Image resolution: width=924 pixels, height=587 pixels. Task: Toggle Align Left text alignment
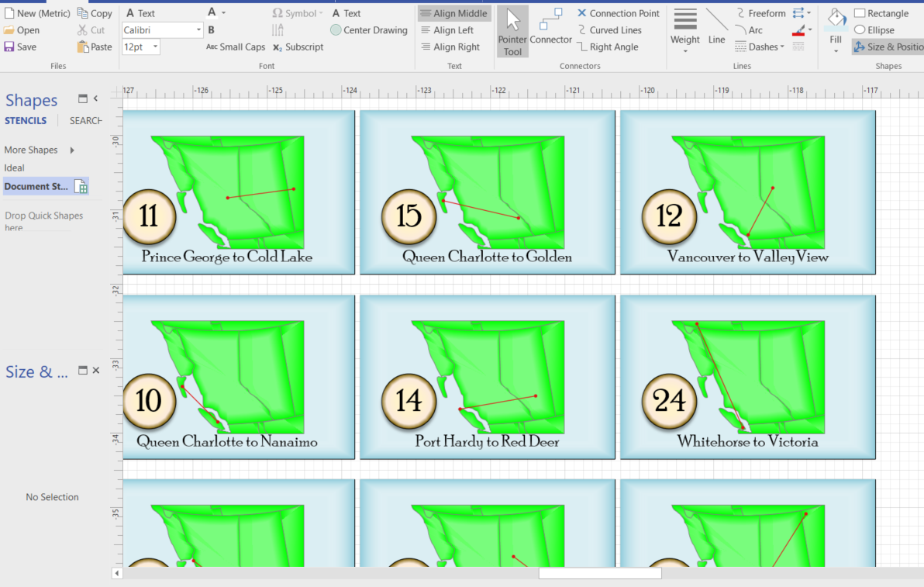tap(447, 30)
